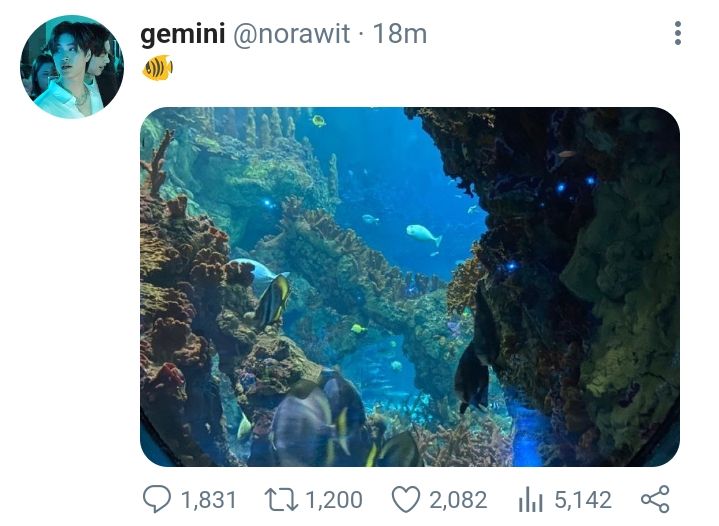The width and height of the screenshot is (719, 526).
Task: Click the 1,200 retweets count
Action: click(x=333, y=499)
